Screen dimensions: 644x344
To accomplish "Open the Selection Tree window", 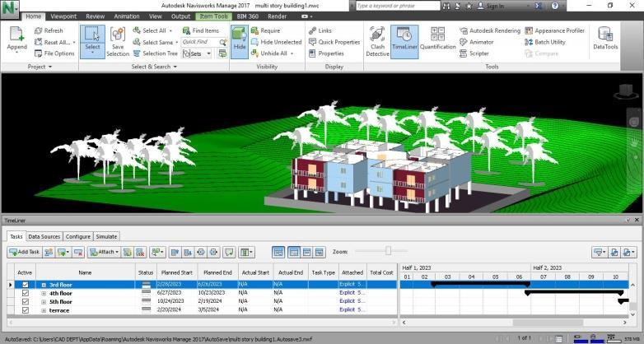I will click(x=156, y=53).
